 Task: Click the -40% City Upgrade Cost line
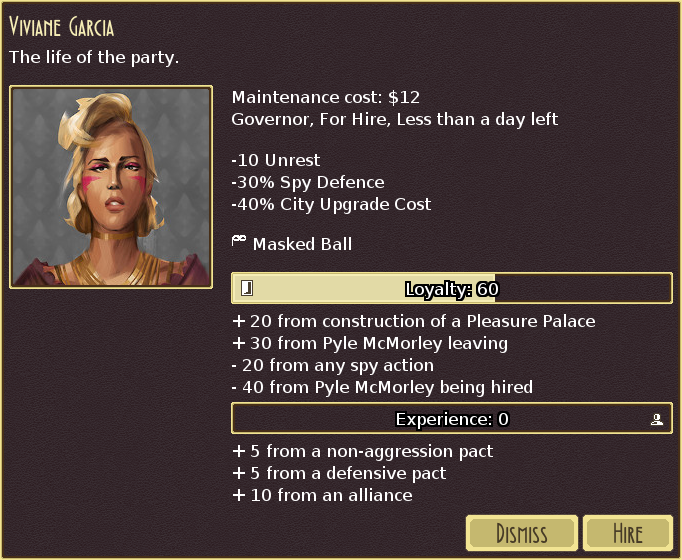click(x=331, y=204)
